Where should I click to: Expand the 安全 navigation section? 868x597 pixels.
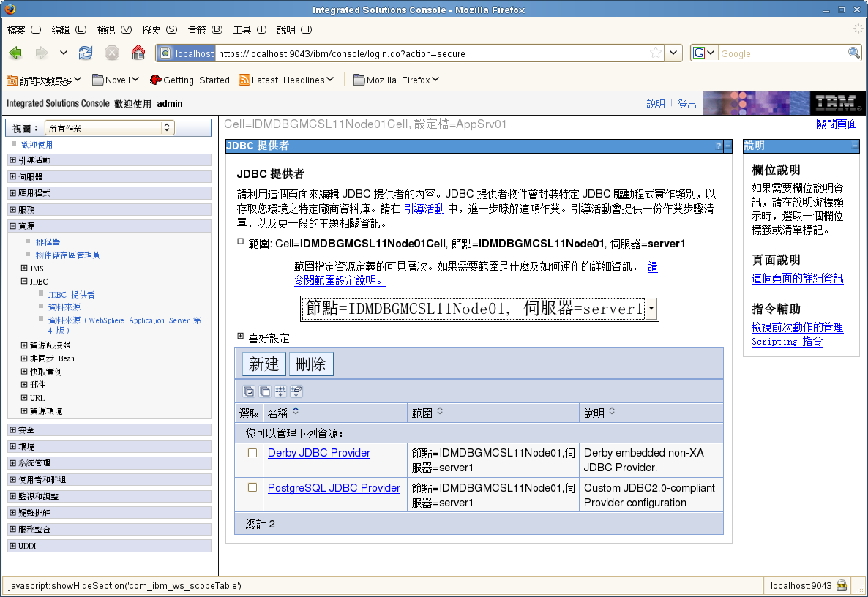click(12, 430)
